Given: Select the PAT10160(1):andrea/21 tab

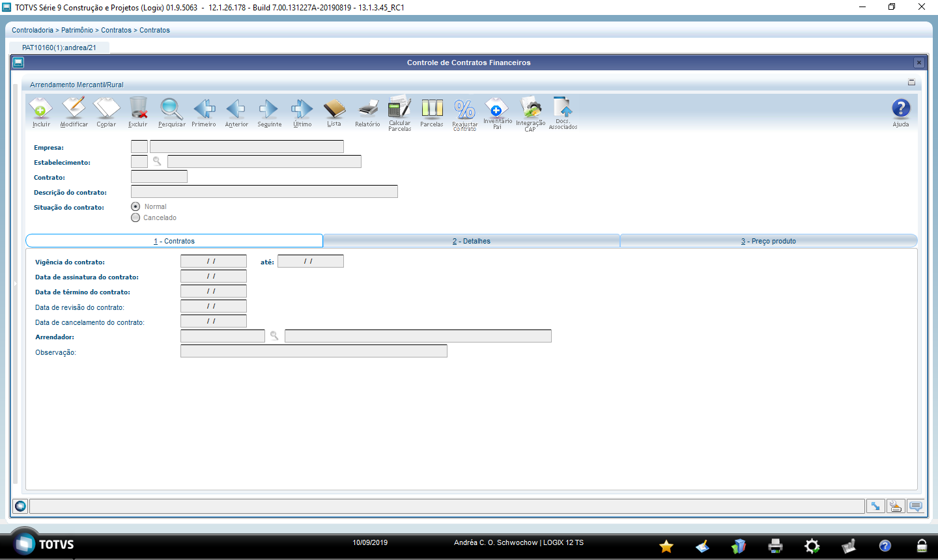Looking at the screenshot, I should (59, 48).
